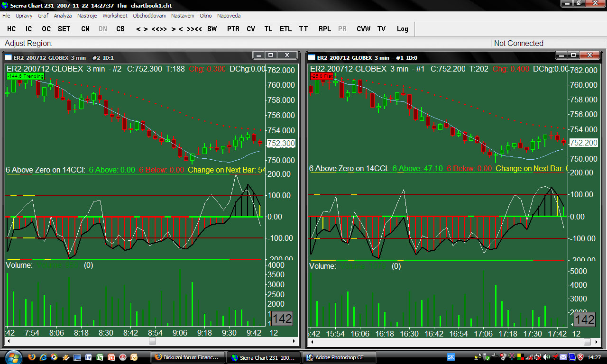Click the left scroll arrow in chart #2
This screenshot has height=364, width=607.
[x=8, y=341]
